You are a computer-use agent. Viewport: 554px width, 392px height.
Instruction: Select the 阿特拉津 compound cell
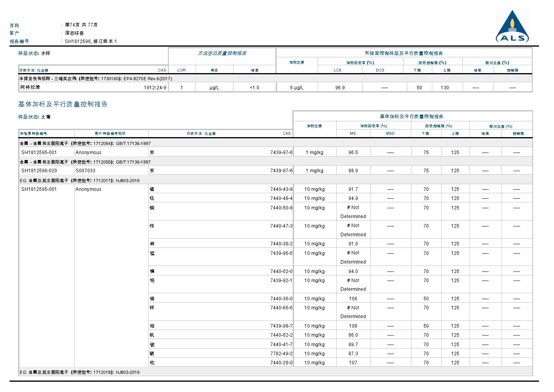pos(30,87)
